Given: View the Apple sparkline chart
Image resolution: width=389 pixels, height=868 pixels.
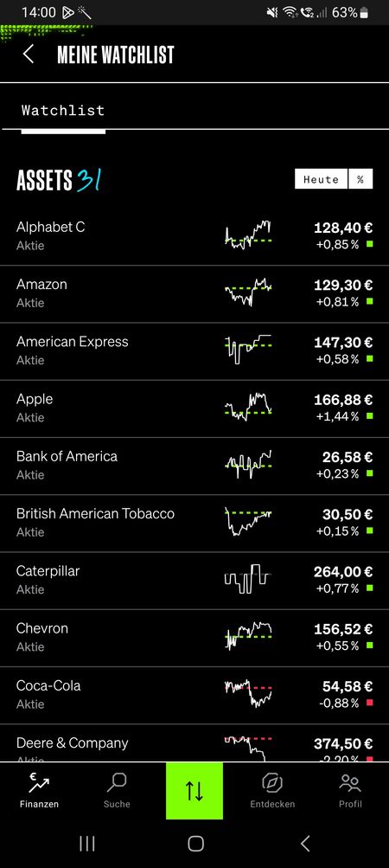Looking at the screenshot, I should pos(248,407).
